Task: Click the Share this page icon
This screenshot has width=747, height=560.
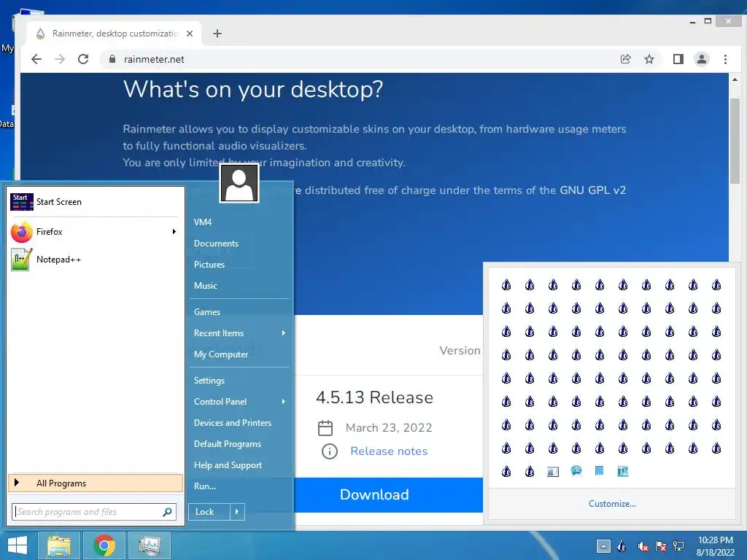Action: (625, 59)
